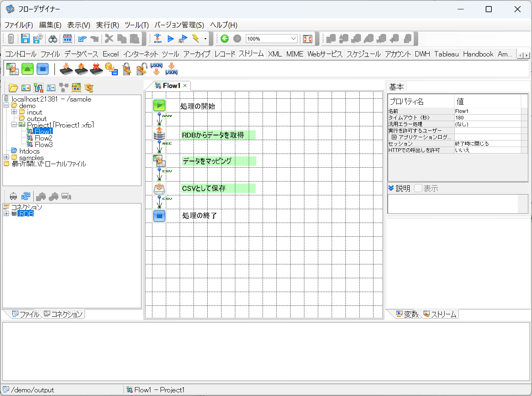Click the refresh connections icon
This screenshot has height=396, width=532.
pyautogui.click(x=26, y=197)
